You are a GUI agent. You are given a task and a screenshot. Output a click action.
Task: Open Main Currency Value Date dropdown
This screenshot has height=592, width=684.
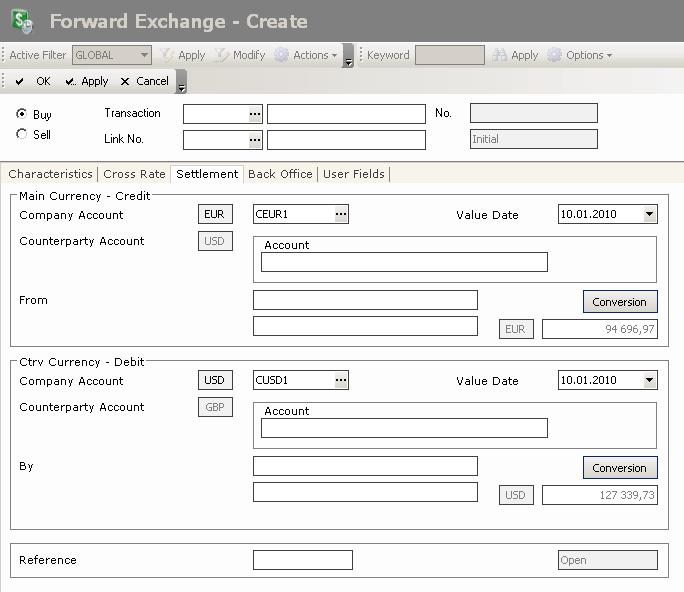pyautogui.click(x=650, y=214)
